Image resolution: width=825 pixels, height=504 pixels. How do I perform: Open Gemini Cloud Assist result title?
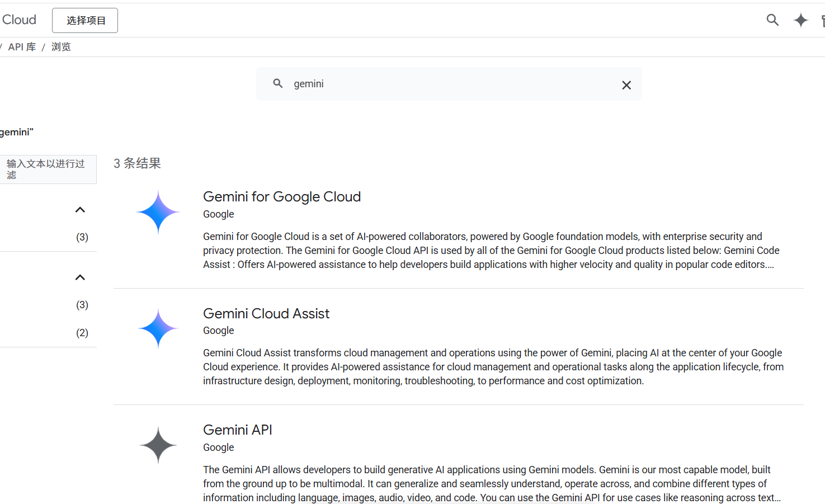(266, 314)
